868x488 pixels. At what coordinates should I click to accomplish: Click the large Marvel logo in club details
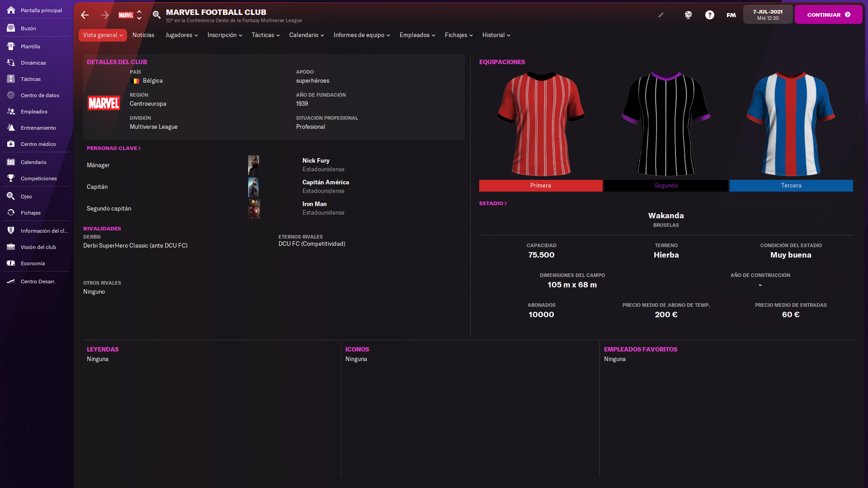(104, 103)
